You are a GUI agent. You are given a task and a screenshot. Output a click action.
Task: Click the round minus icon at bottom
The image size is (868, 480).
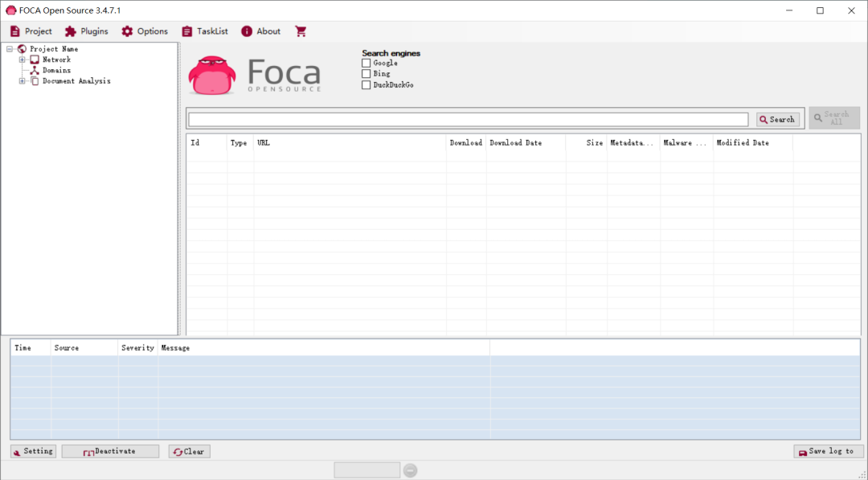pyautogui.click(x=410, y=470)
